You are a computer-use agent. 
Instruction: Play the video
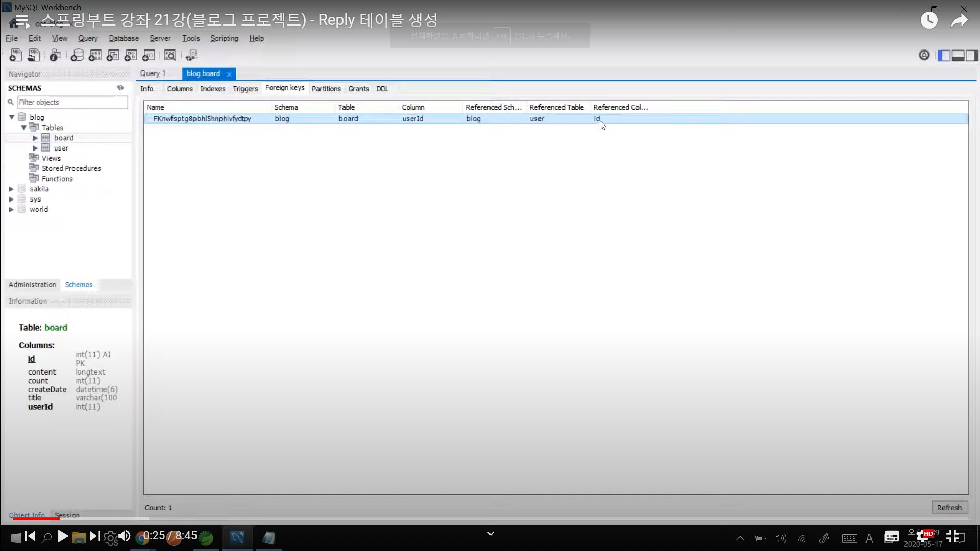pos(63,536)
